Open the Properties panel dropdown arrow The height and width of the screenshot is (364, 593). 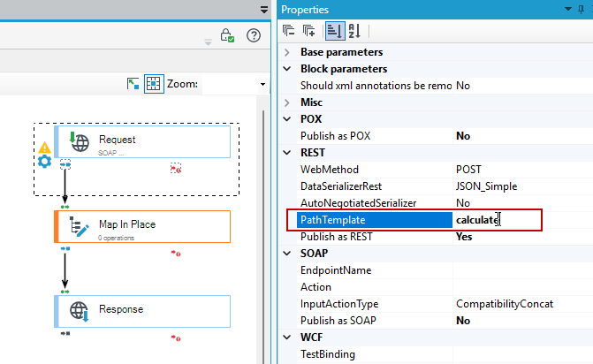pyautogui.click(x=568, y=9)
